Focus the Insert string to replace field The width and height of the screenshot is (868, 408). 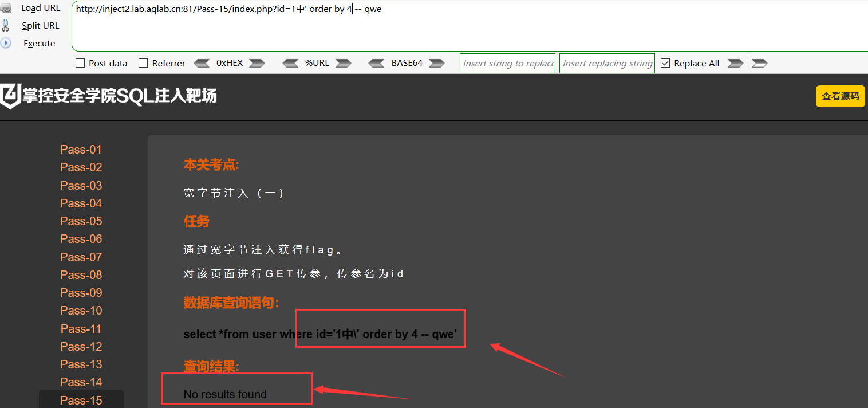[x=507, y=63]
